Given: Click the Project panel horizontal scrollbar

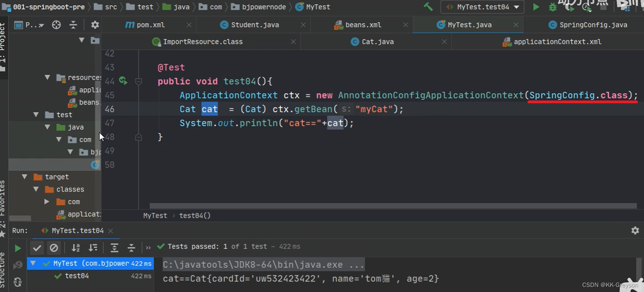Looking at the screenshot, I should point(20,218).
